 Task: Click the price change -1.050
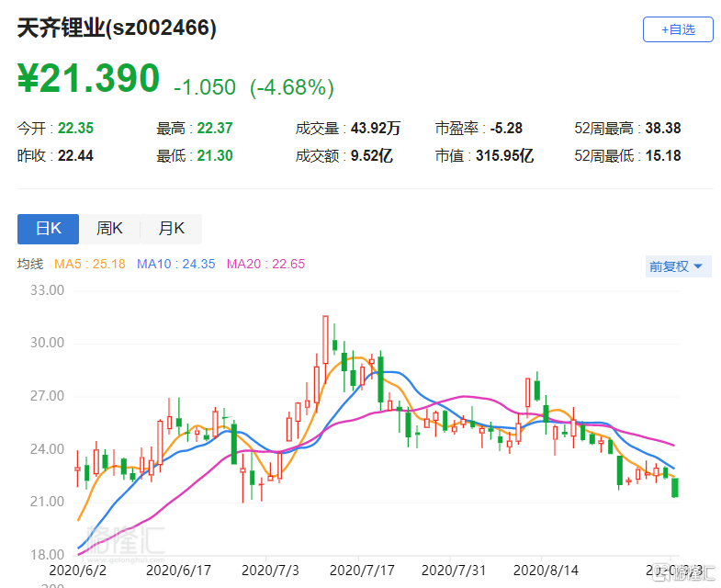pos(205,87)
